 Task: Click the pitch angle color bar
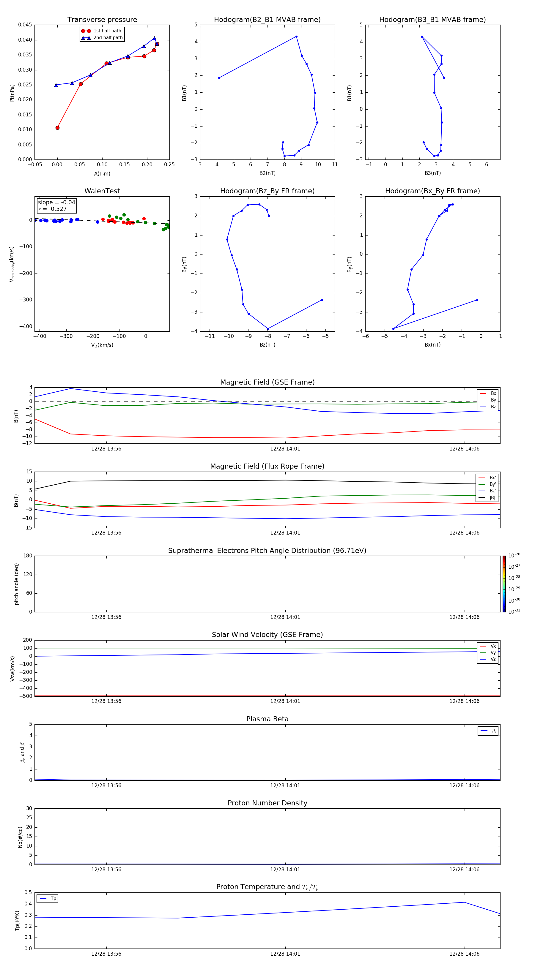pos(504,584)
